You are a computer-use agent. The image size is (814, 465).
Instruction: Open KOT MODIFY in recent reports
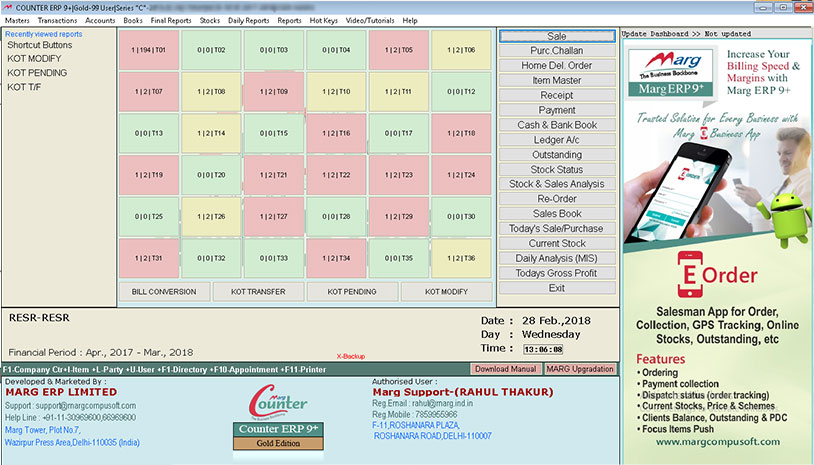coord(34,59)
